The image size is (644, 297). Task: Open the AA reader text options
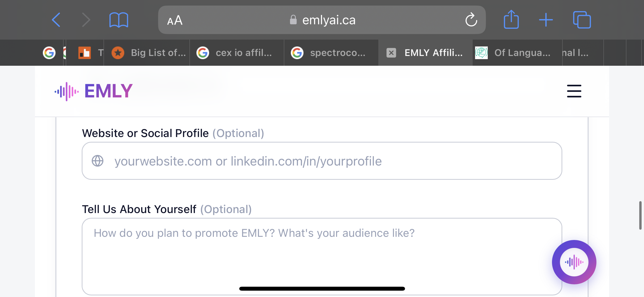(175, 20)
